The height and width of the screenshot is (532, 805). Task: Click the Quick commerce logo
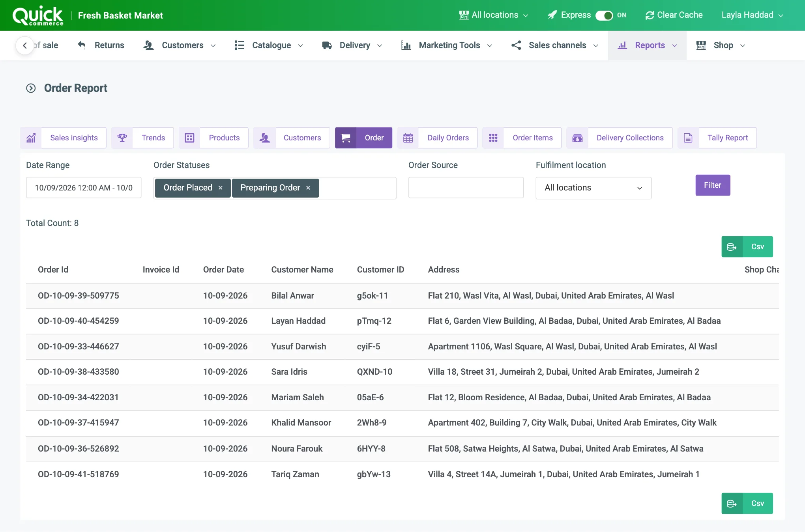coord(38,16)
